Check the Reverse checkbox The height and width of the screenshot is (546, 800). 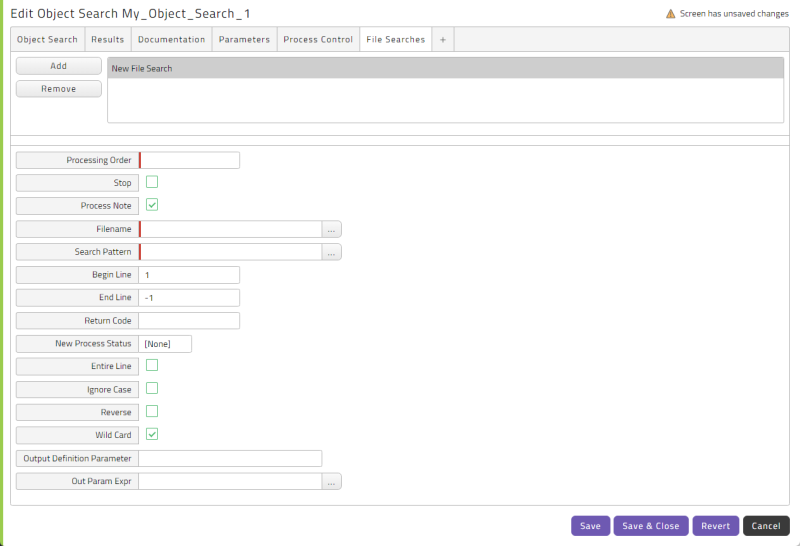tap(152, 411)
